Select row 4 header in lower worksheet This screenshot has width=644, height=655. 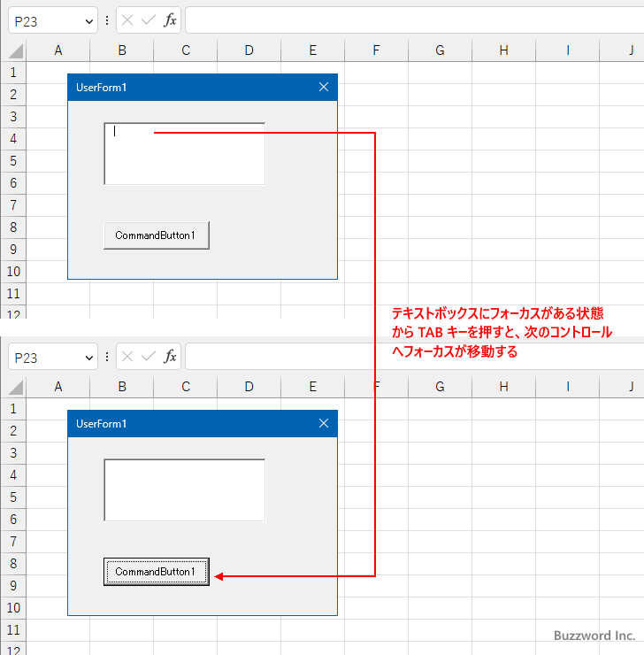coord(13,475)
